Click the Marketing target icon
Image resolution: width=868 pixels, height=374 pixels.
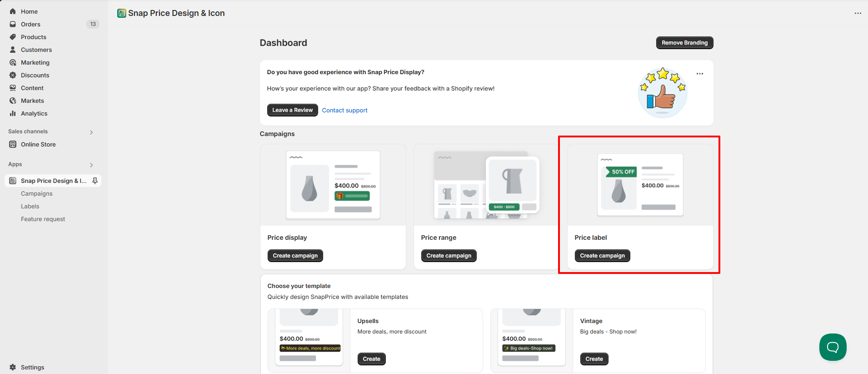[13, 62]
